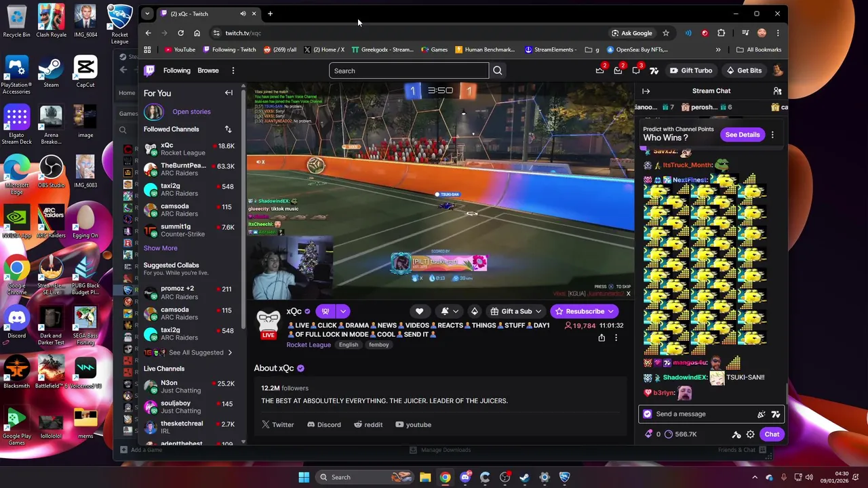This screenshot has height=488, width=868.
Task: Open Twitch notifications inbox icon
Action: point(618,70)
